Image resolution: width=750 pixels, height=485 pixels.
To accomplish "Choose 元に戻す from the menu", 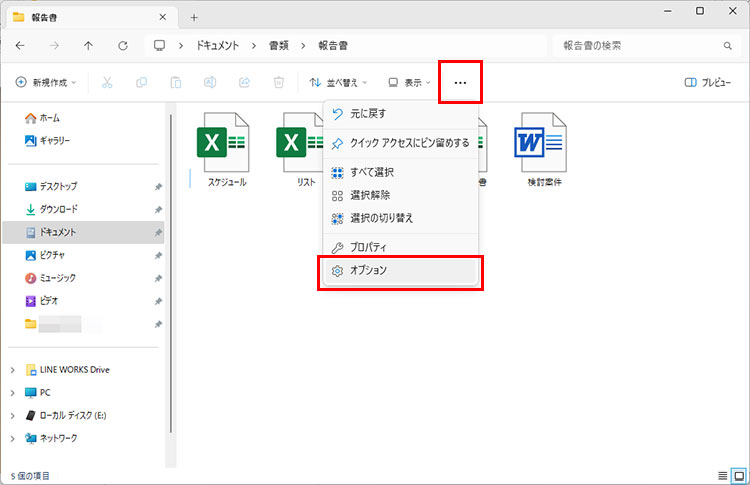I will [401, 114].
